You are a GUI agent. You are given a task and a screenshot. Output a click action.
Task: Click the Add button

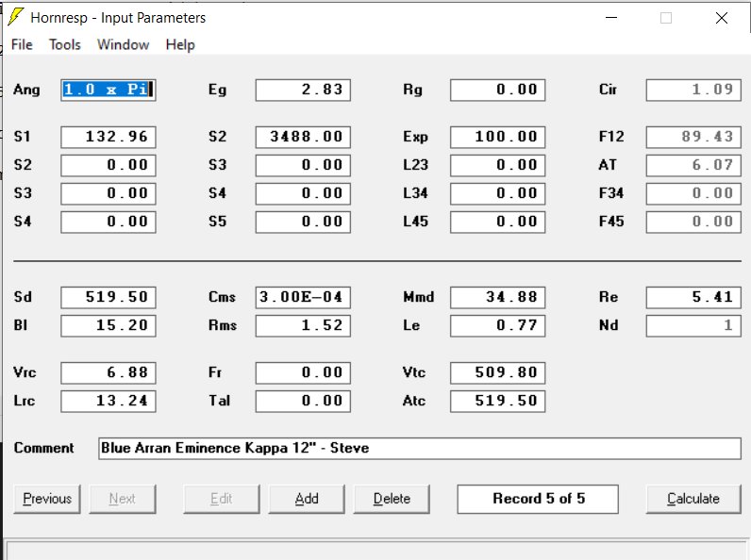pos(307,499)
